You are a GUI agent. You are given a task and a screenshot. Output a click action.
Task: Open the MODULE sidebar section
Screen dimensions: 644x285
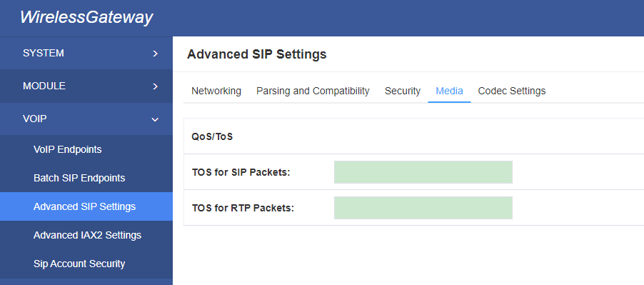[x=86, y=86]
